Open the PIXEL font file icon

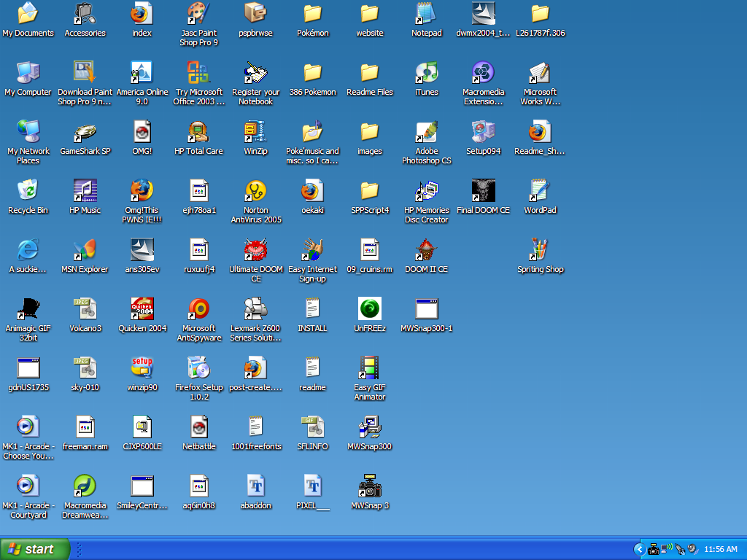(312, 486)
